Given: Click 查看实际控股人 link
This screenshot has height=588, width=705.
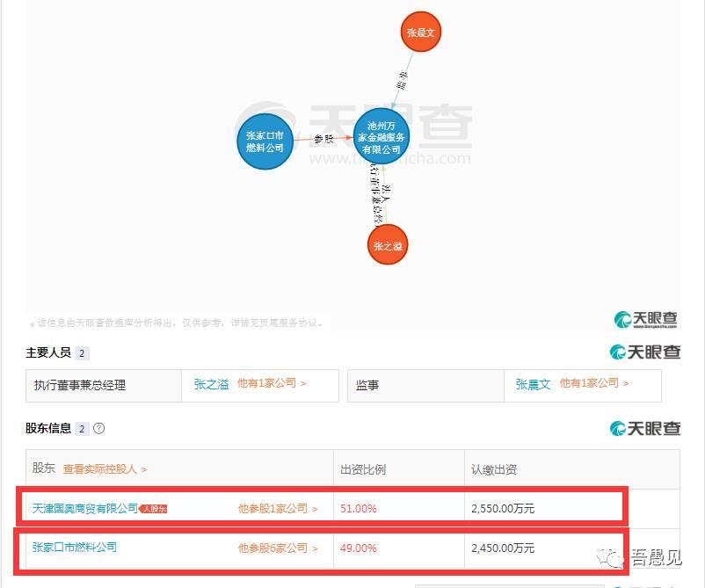Looking at the screenshot, I should (x=105, y=468).
